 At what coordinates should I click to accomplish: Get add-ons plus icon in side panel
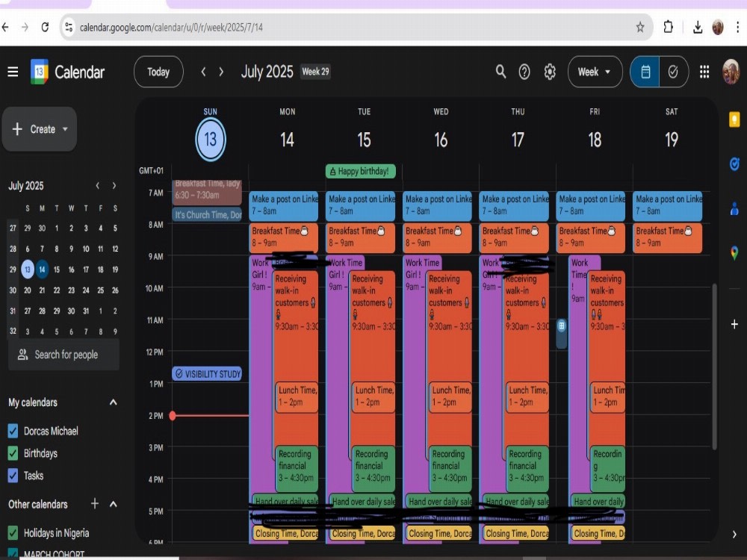tap(734, 324)
